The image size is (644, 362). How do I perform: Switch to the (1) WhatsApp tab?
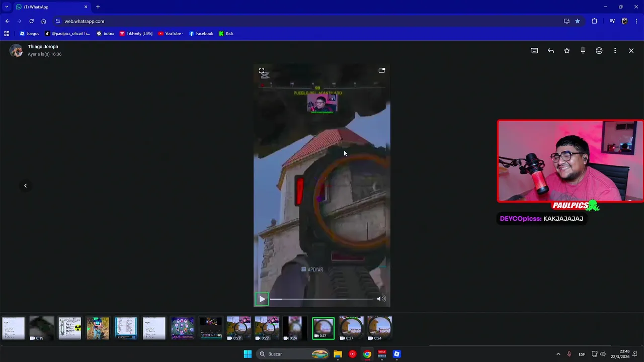click(x=50, y=7)
